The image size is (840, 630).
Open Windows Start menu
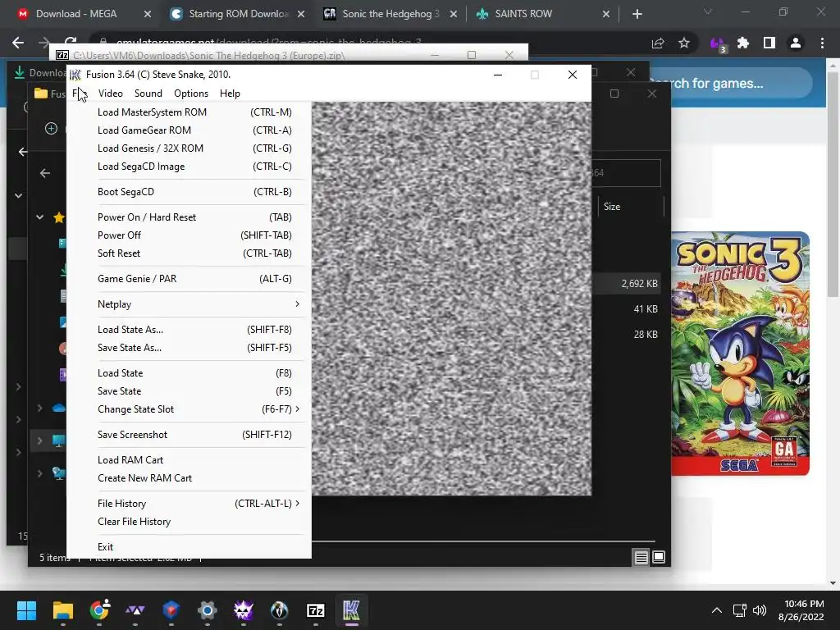tap(26, 610)
